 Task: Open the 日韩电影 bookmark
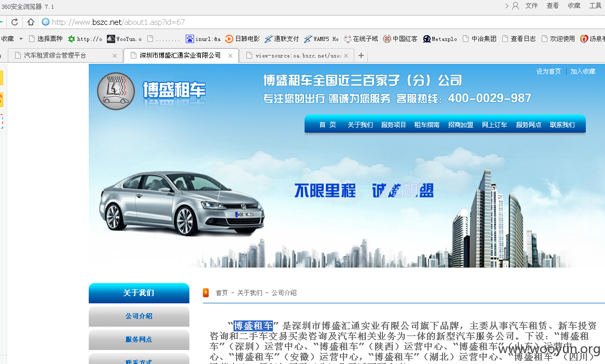click(x=242, y=39)
